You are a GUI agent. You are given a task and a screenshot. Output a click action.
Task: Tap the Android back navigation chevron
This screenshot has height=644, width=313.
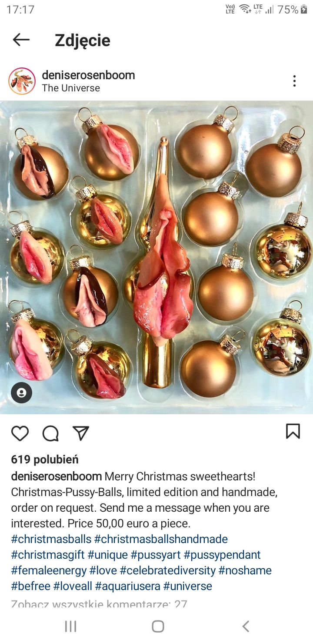(x=246, y=626)
